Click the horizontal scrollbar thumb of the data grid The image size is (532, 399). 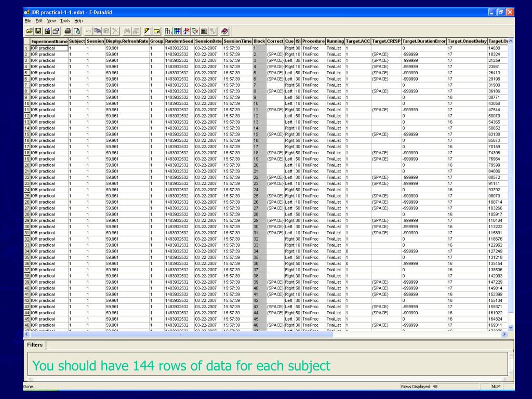[181, 334]
